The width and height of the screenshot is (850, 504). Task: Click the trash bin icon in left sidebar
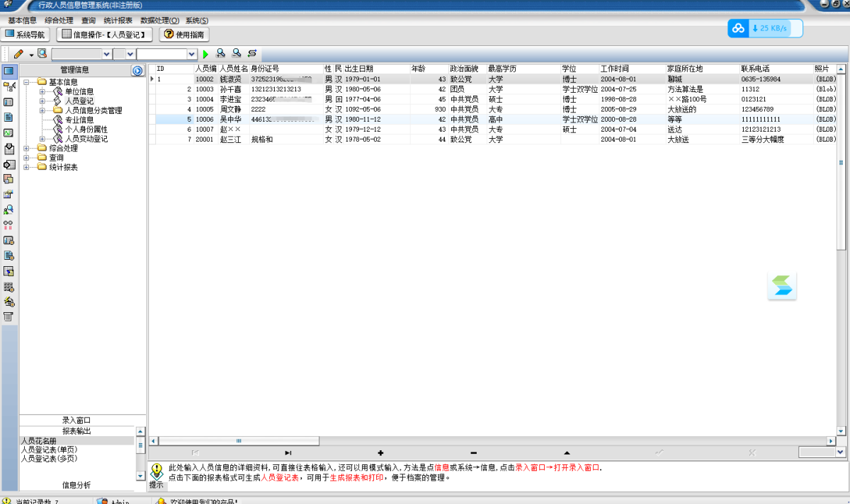click(8, 316)
